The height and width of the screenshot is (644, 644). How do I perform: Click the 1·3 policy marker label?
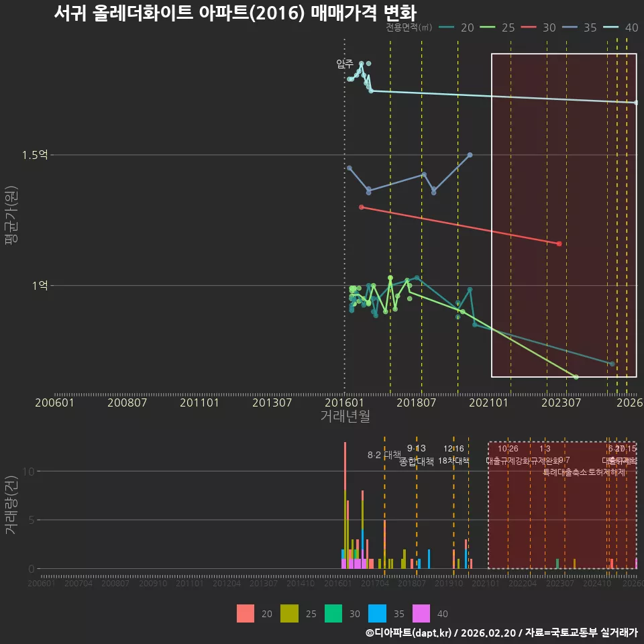pyautogui.click(x=545, y=449)
